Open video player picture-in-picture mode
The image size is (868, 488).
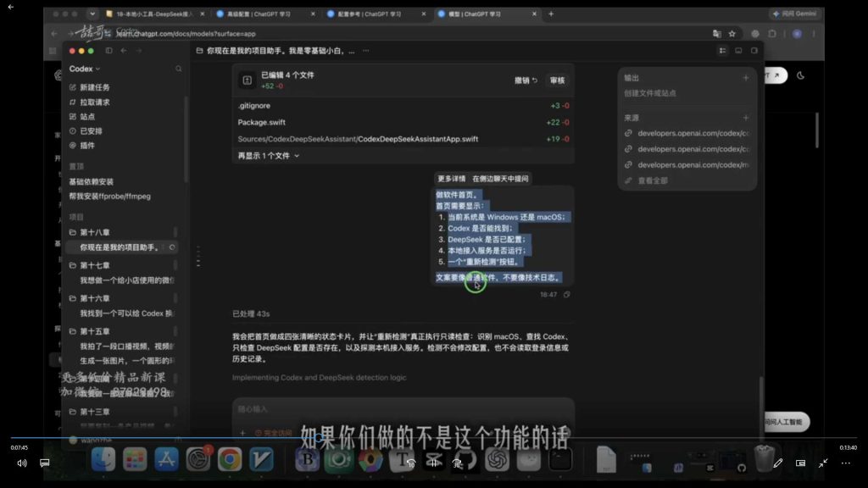[x=800, y=463]
